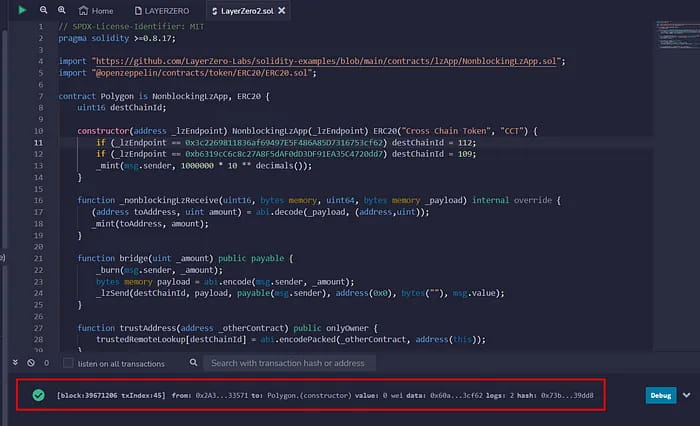
Task: Click the code minimap preview
Action: [x=677, y=35]
